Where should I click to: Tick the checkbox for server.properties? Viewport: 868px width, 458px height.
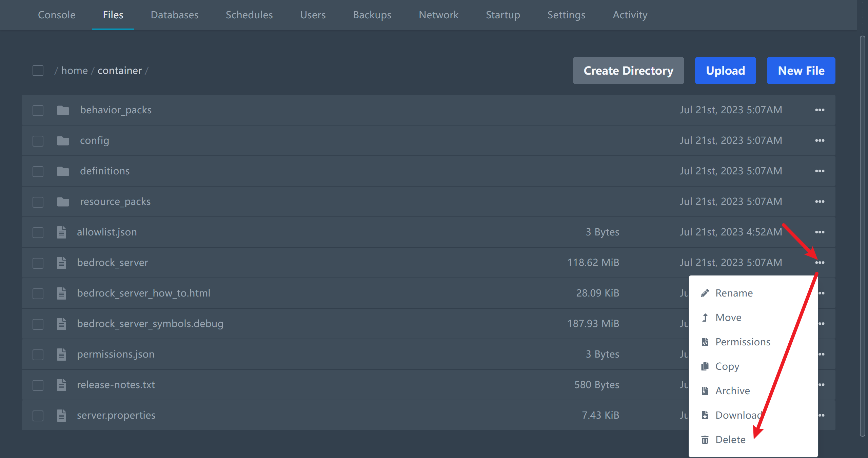tap(38, 416)
